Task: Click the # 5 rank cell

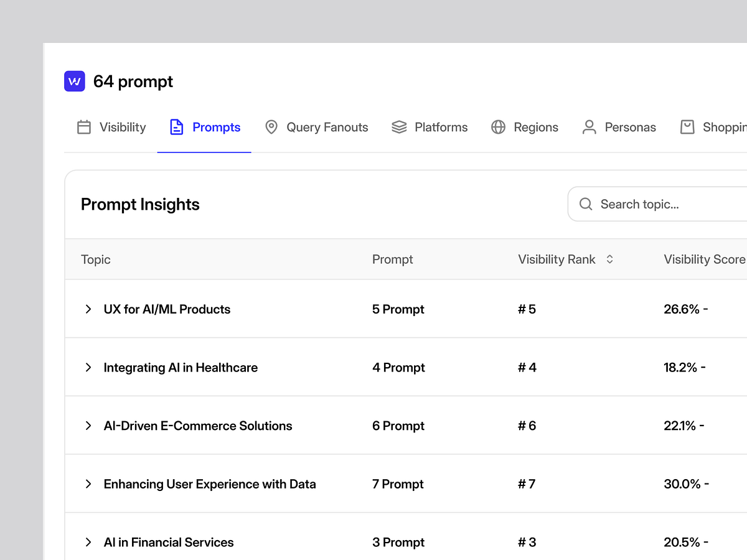Action: [527, 309]
